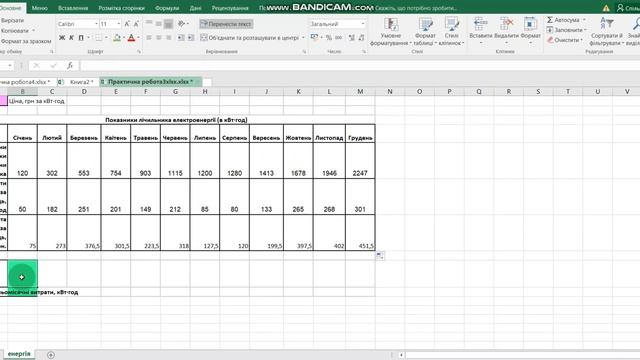Click the formula bar confirm checkmark
640x360 pixels.
(x=53, y=65)
